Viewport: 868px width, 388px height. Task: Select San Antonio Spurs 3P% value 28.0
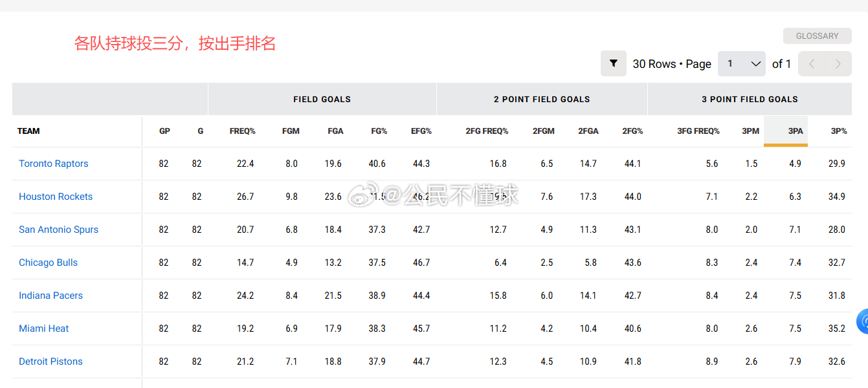coord(837,230)
